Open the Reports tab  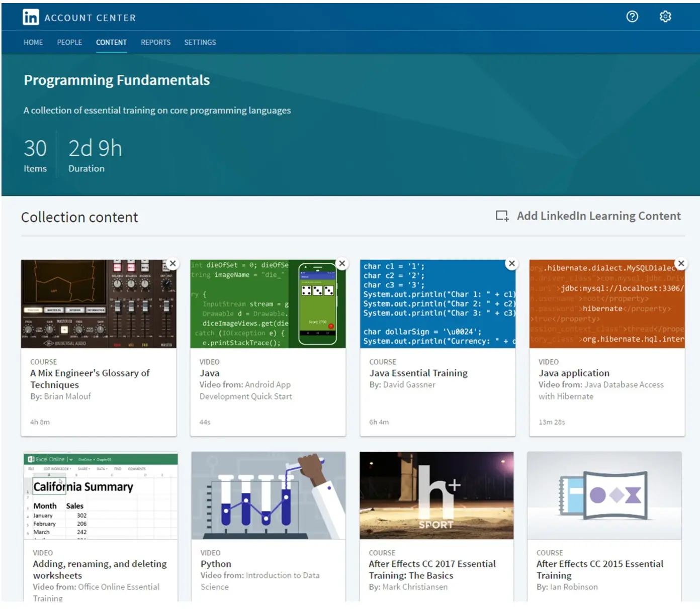tap(155, 42)
